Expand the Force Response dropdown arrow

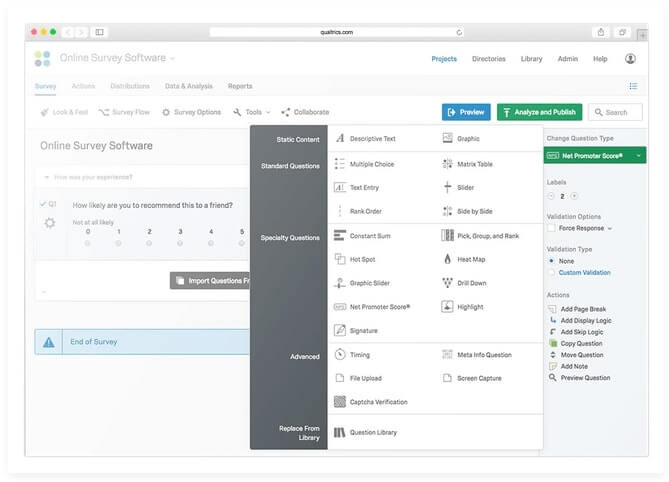pyautogui.click(x=610, y=229)
